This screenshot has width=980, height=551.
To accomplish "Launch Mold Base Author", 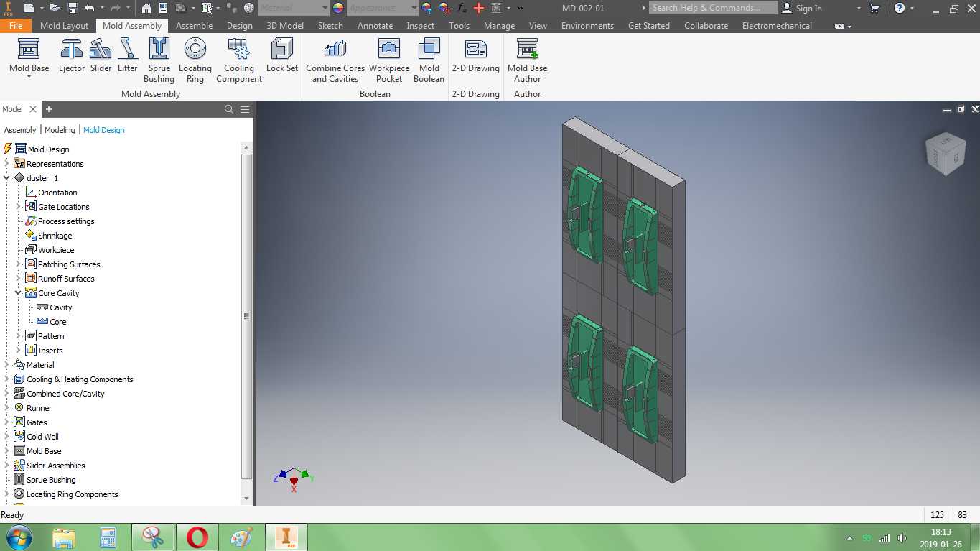I will [528, 60].
